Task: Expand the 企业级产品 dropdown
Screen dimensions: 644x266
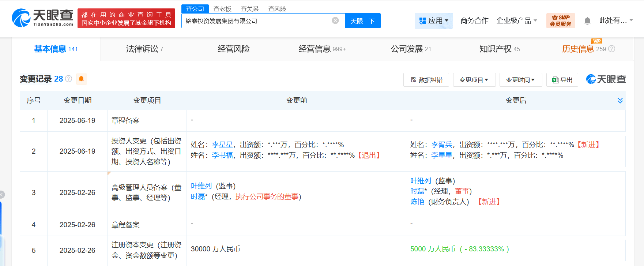Action: (516, 20)
